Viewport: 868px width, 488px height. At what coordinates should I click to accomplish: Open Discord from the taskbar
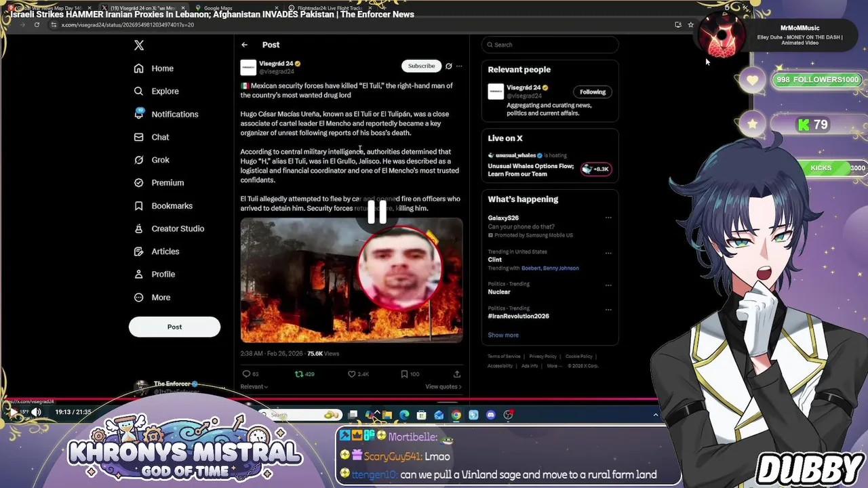click(491, 415)
